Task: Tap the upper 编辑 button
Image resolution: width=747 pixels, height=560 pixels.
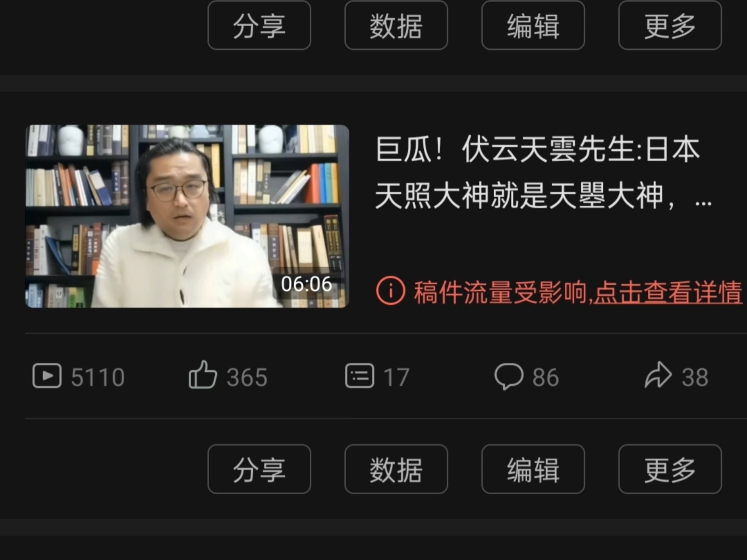Action: 533,25
